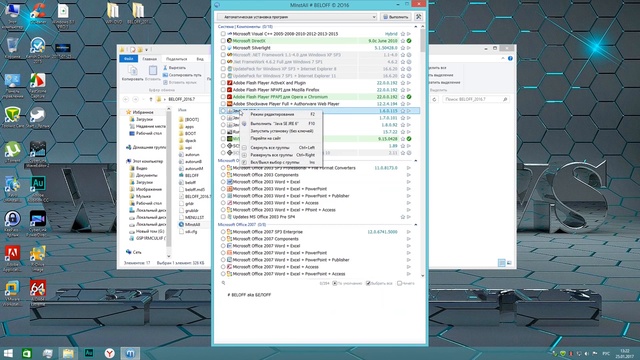This screenshot has height=360, width=640.
Task: Check the Updates MS Office 2003 Pre SP4 checkbox
Action: pyautogui.click(x=223, y=217)
